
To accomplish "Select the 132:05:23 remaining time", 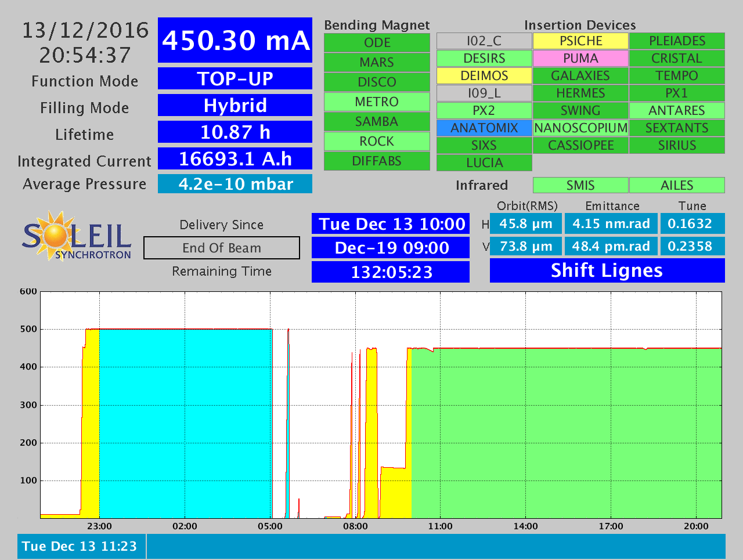I will click(391, 272).
